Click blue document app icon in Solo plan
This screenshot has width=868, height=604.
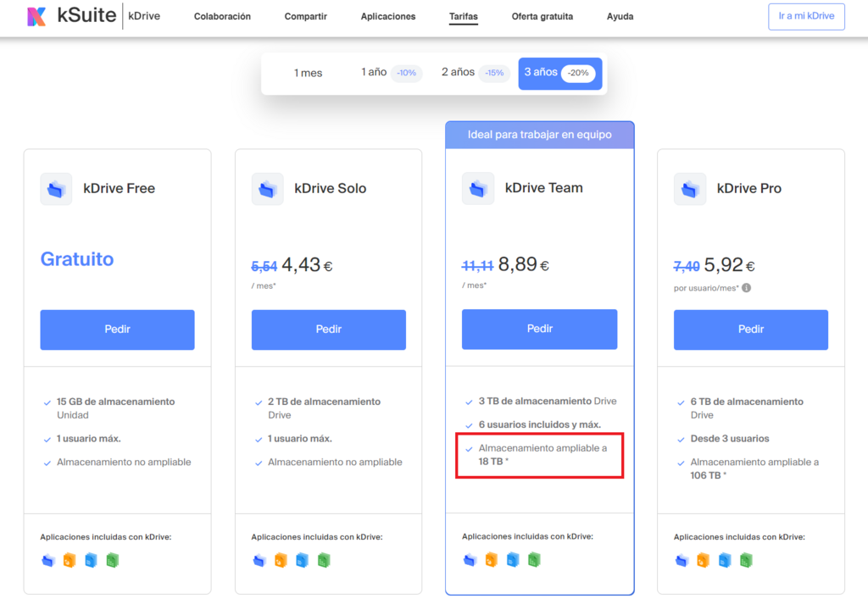(302, 560)
